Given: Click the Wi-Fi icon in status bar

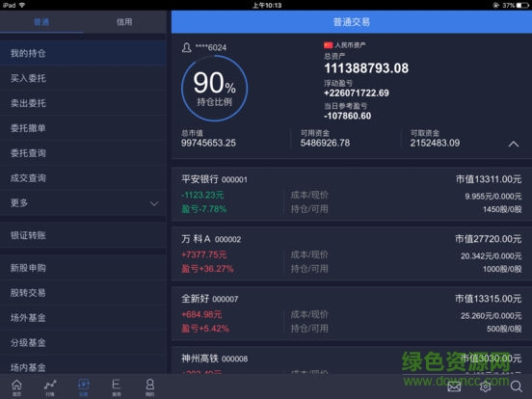Looking at the screenshot, I should 22,5.
